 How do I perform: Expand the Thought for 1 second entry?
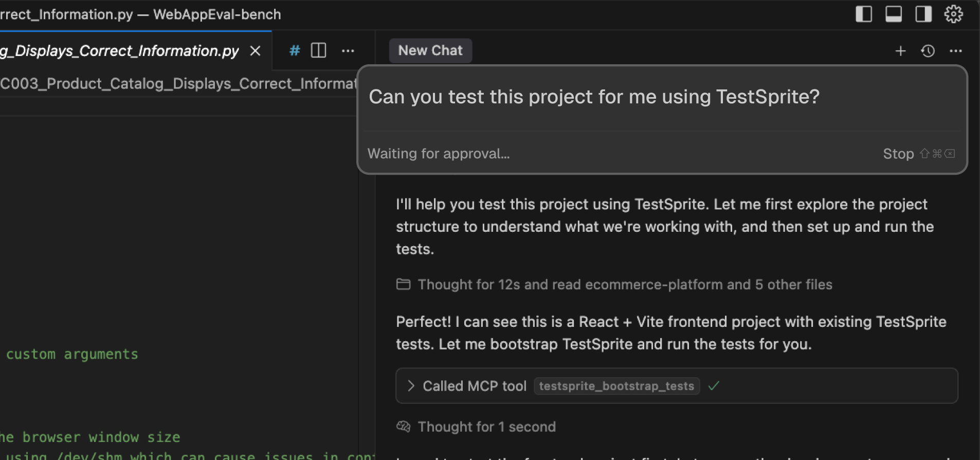tap(486, 427)
